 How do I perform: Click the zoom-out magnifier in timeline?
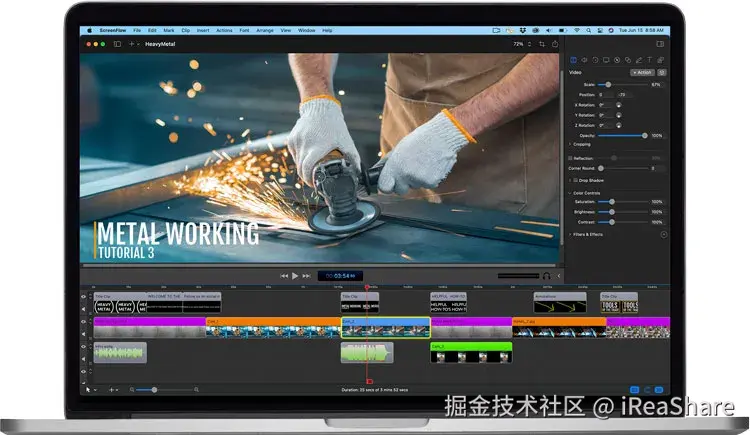132,390
